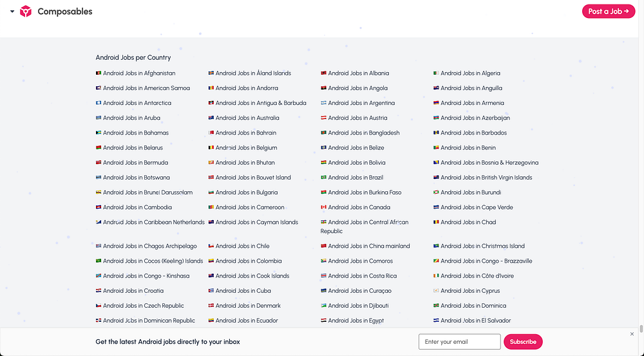Viewport: 644px width, 356px height.
Task: Click the Belgium flag icon
Action: [211, 148]
